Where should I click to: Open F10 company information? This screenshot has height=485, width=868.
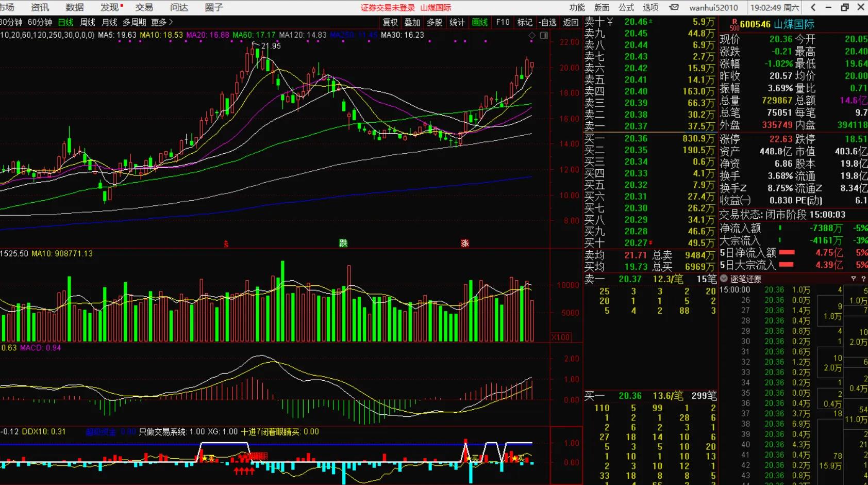[503, 22]
